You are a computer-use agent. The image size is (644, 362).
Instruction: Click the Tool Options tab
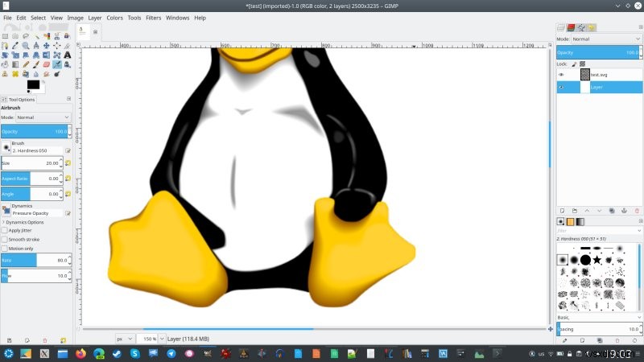tap(19, 100)
